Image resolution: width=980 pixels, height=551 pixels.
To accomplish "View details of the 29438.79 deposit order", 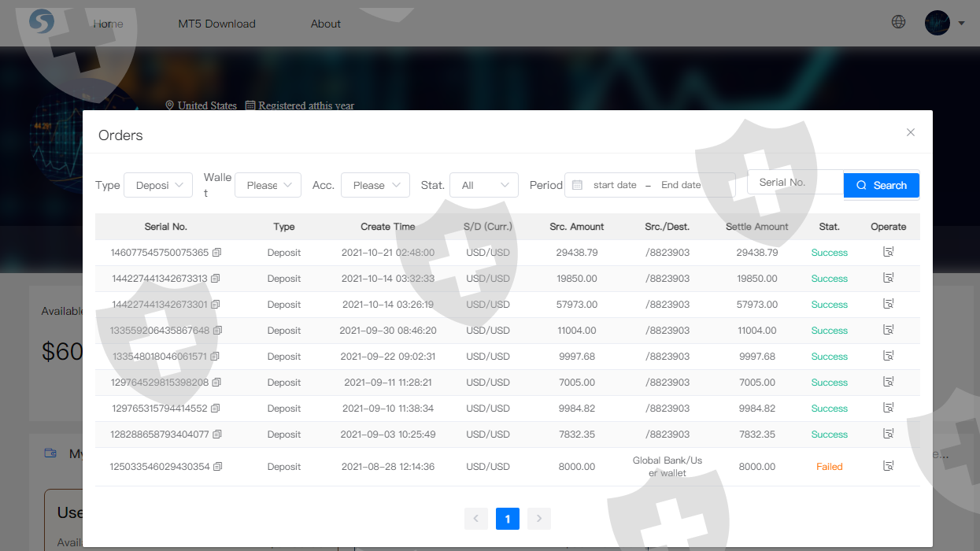I will (888, 253).
